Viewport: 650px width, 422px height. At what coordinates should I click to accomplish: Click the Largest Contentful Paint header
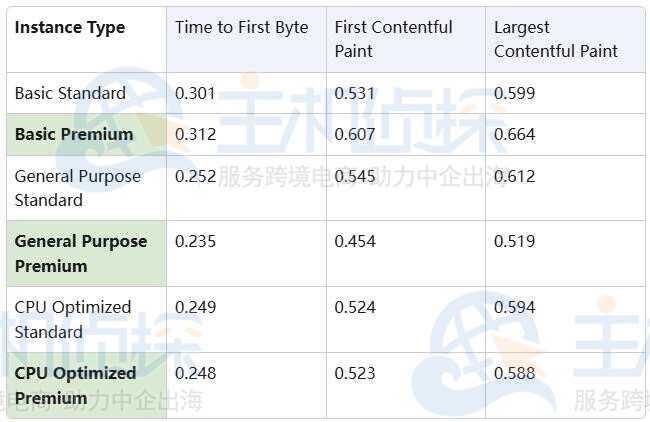(556, 39)
